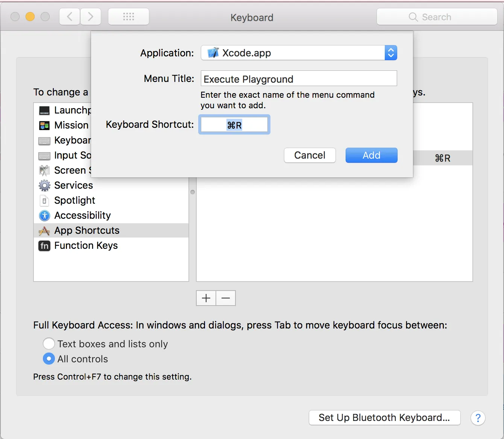Click the magnifying glass search icon

coord(413,17)
